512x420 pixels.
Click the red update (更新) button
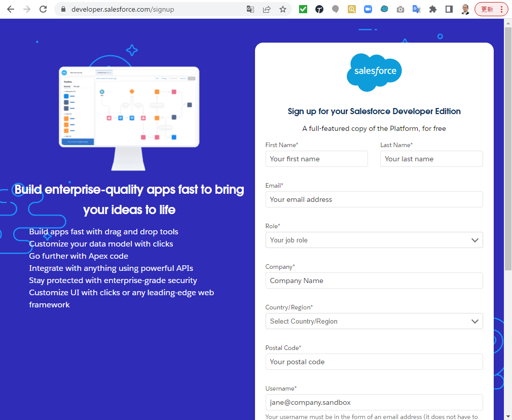[491, 9]
